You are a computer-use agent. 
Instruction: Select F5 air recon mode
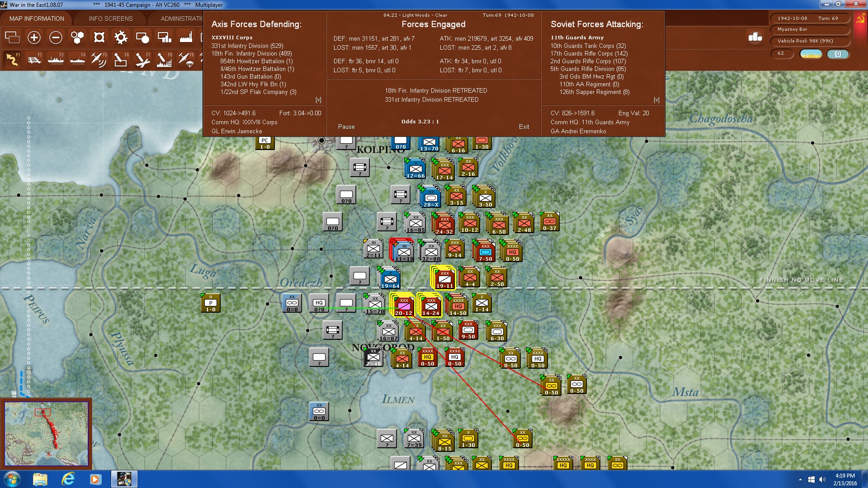coord(99,59)
